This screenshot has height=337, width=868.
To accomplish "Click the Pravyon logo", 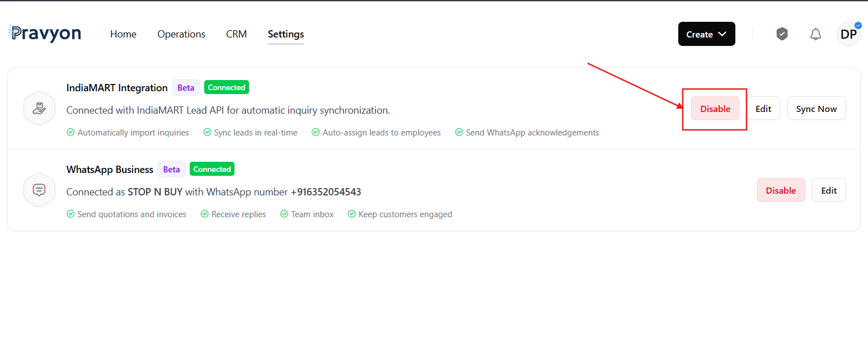I will tap(45, 34).
